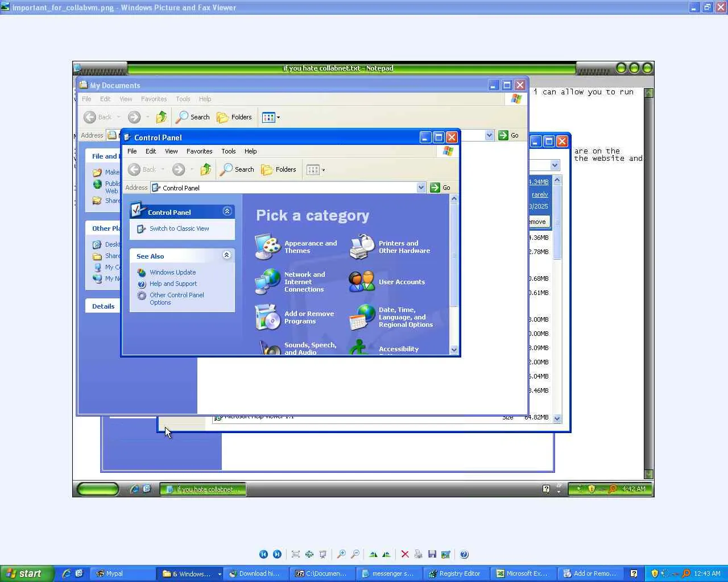Screen dimensions: 728x582
Task: Open Picture Viewer help with question mark icon
Action: pos(464,554)
